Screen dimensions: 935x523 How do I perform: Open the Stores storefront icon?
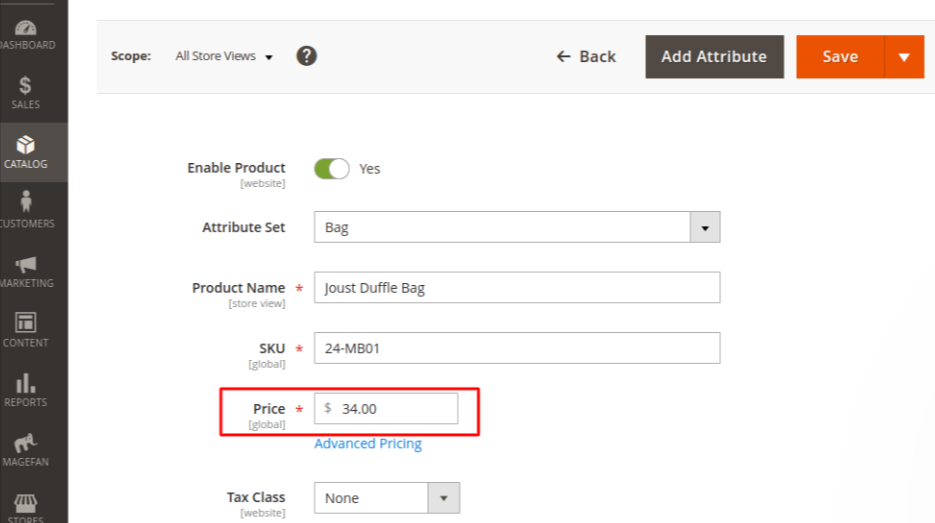point(26,503)
